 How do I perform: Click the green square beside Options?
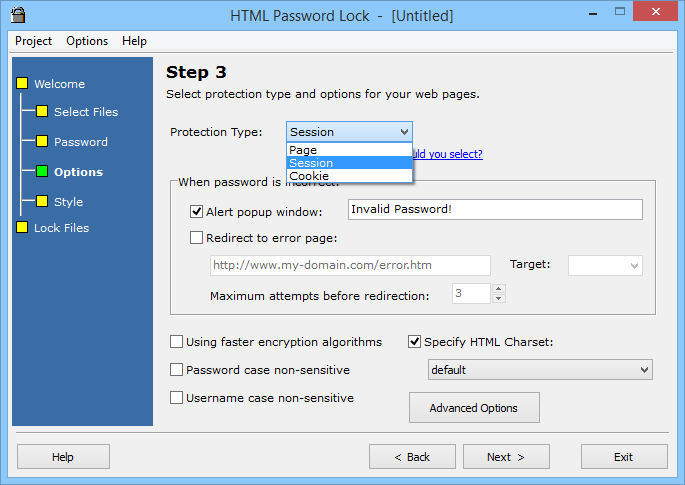pos(42,171)
